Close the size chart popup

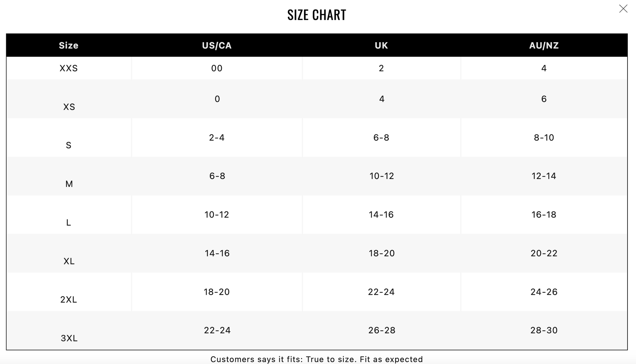623,9
